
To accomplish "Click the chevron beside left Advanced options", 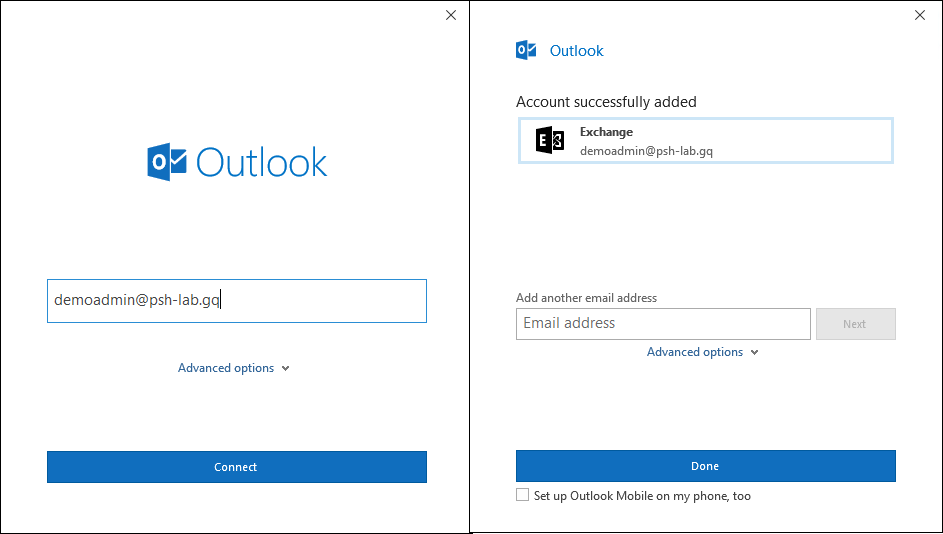I will click(x=286, y=369).
